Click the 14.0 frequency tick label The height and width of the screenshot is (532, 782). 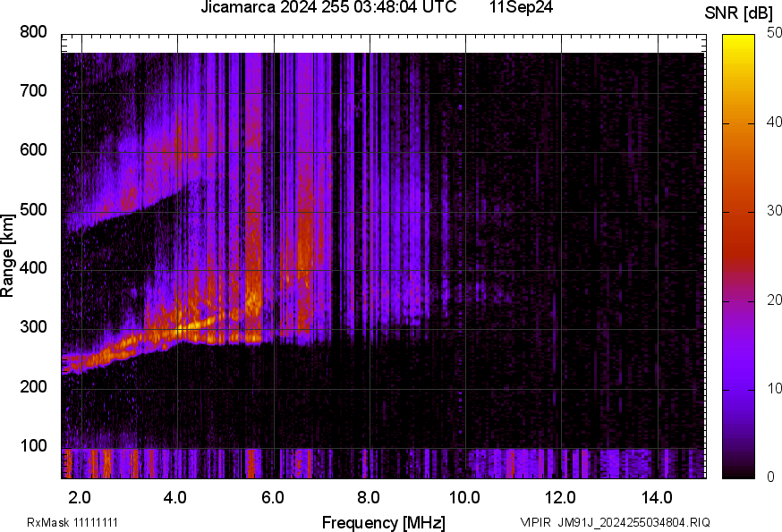658,497
